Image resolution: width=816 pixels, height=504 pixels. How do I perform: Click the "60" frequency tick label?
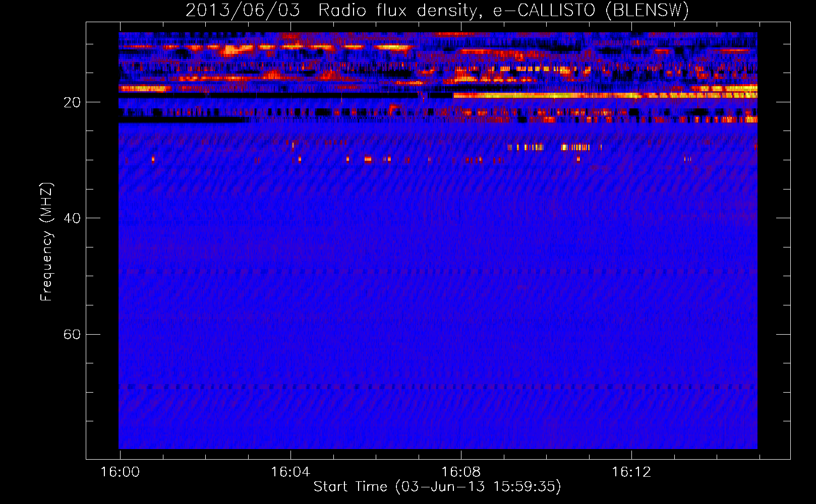[x=72, y=335]
